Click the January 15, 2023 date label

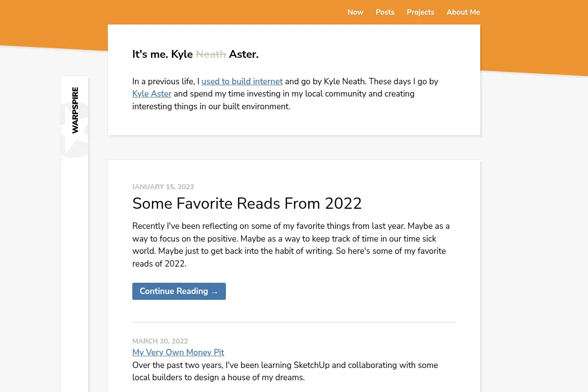tap(163, 187)
